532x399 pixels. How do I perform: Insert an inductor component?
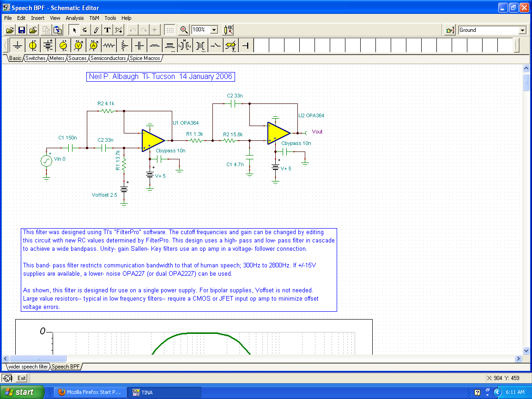point(155,45)
